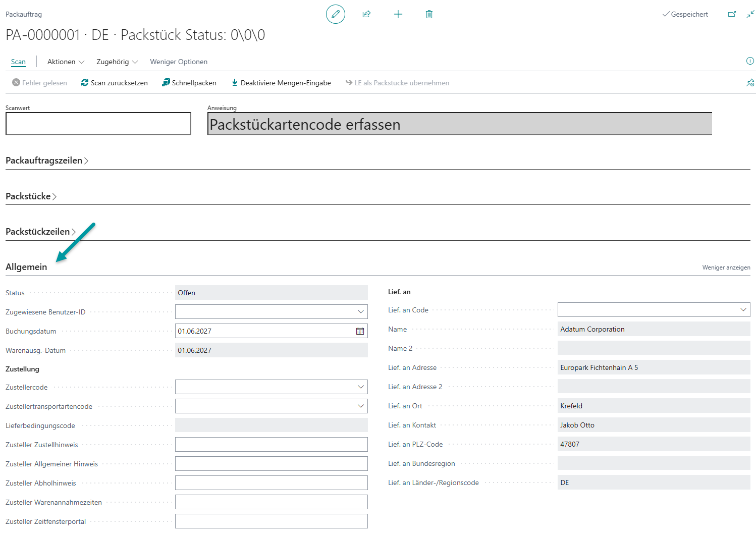Open the Buchungsdatum calendar picker
This screenshot has width=756, height=536.
(360, 331)
